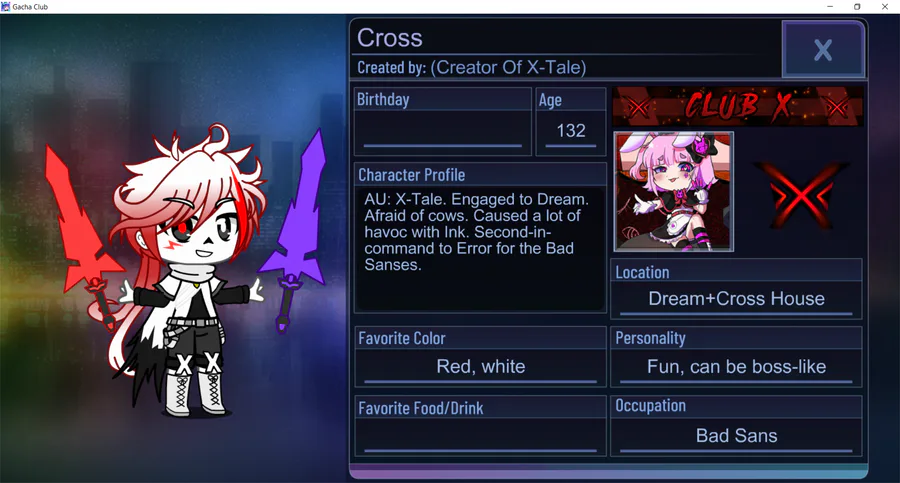Select the pink bunny girl club portrait
Image resolution: width=900 pixels, height=483 pixels.
tap(674, 191)
